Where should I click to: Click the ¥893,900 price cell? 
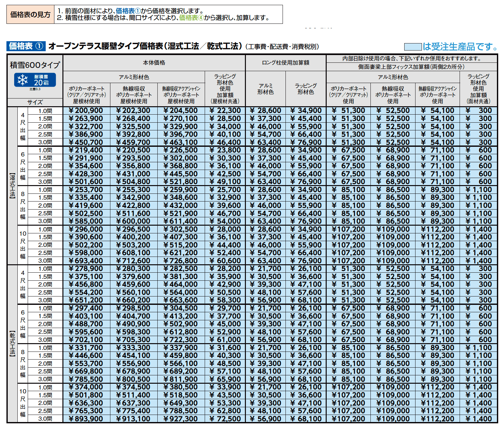coord(86,419)
